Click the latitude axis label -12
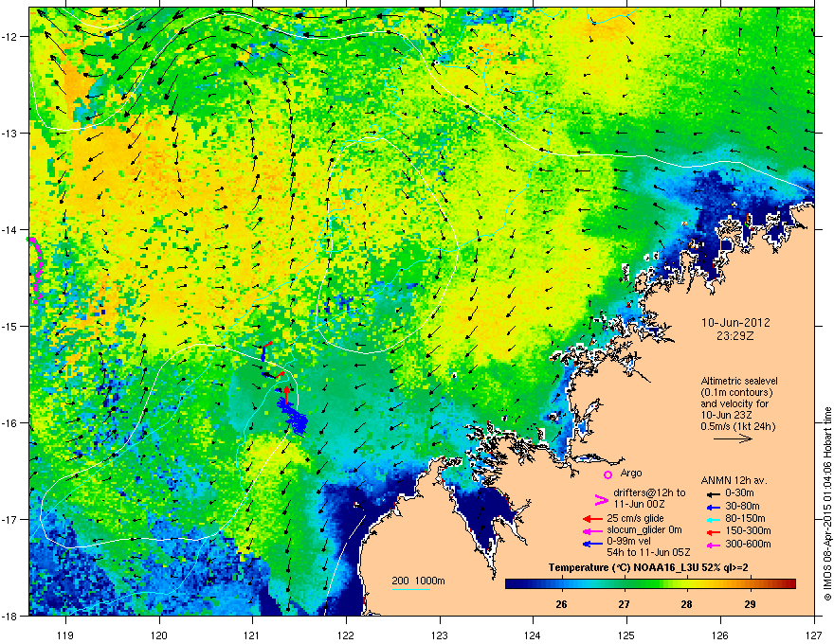 (9, 37)
